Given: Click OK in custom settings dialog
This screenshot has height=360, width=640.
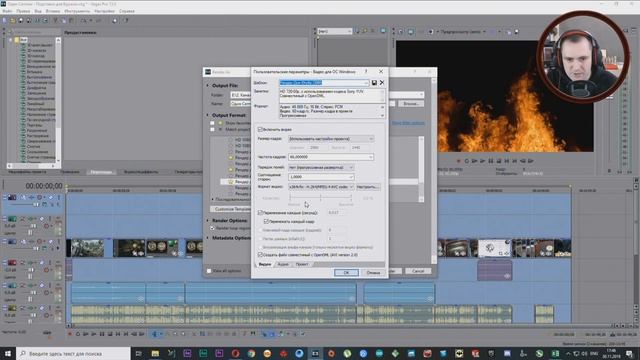Looking at the screenshot, I should (346, 272).
